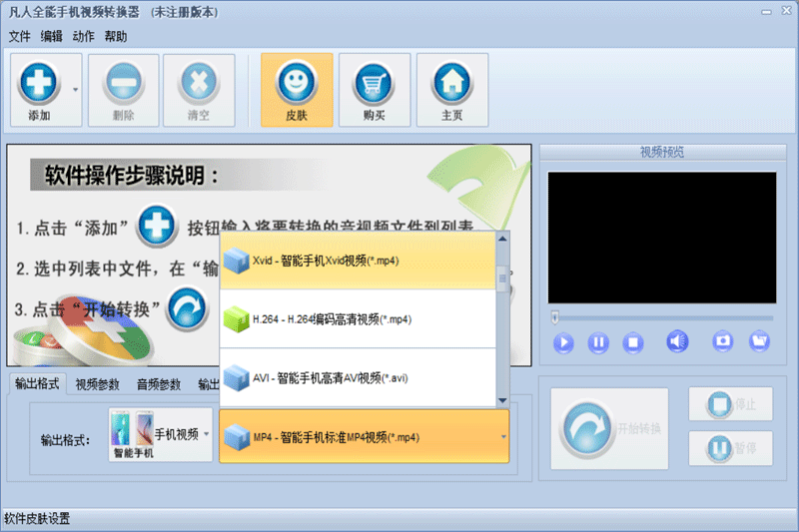Click the 购买 (Buy) cart button
The image size is (799, 532).
374,90
